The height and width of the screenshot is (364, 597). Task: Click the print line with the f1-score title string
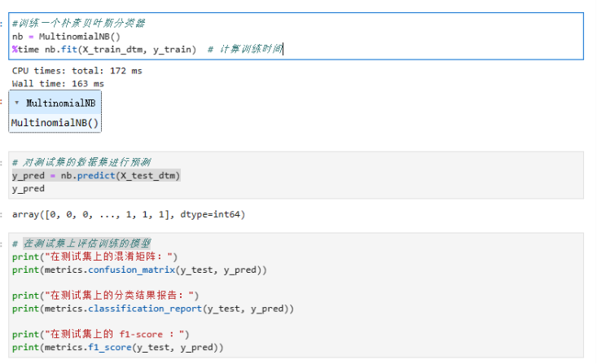tap(101, 334)
